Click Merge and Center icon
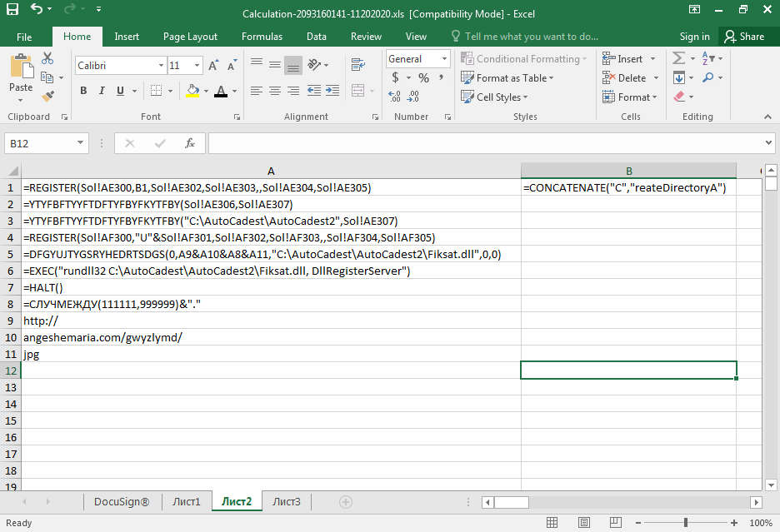 pyautogui.click(x=358, y=91)
